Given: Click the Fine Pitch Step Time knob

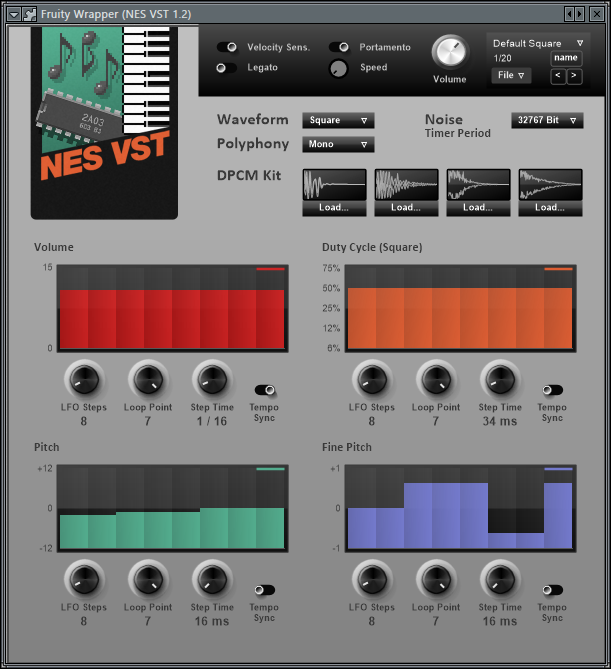Looking at the screenshot, I should click(500, 580).
